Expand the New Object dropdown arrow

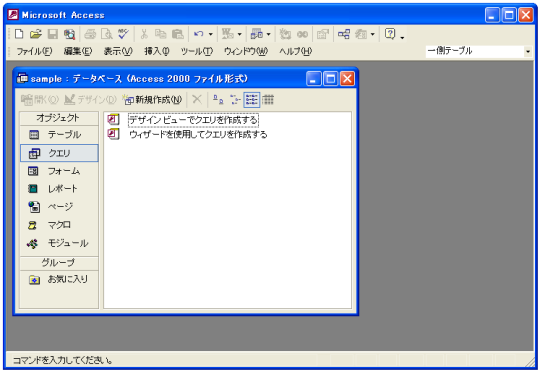point(372,34)
